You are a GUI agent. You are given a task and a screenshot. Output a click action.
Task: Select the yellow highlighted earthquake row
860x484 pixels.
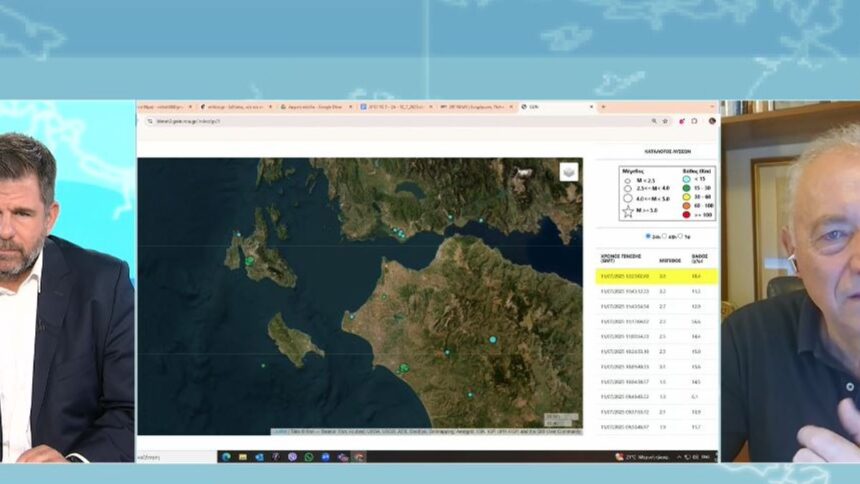657,276
